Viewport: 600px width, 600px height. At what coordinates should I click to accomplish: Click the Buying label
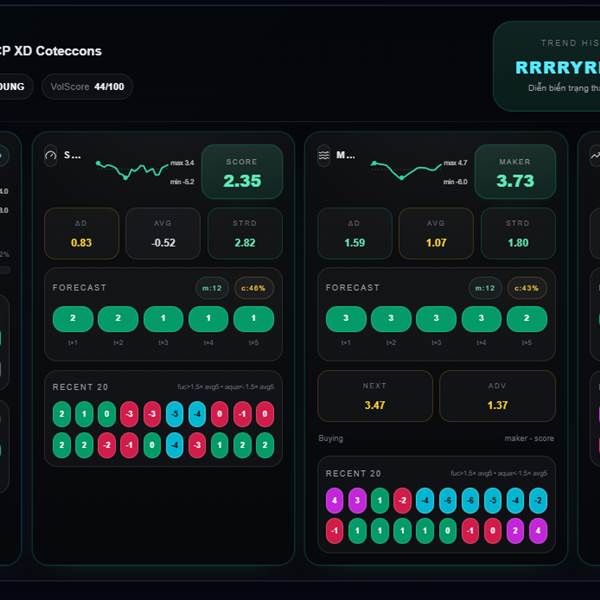(331, 438)
